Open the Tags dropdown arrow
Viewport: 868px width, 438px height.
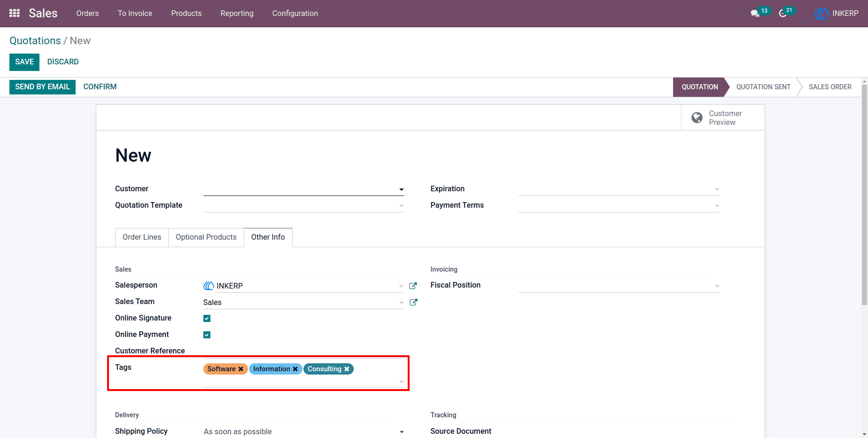point(401,382)
